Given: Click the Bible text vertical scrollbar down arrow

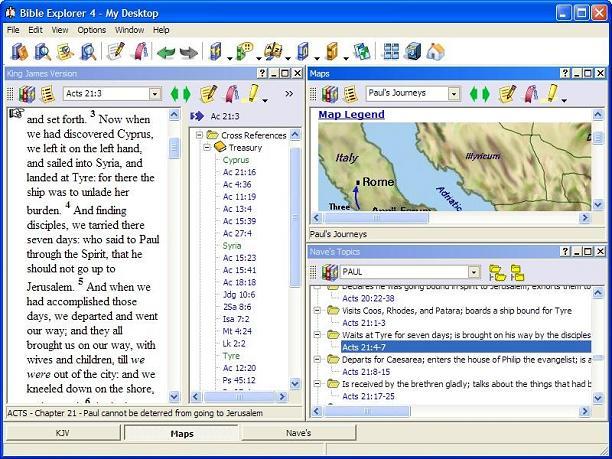Looking at the screenshot, I should [174, 397].
